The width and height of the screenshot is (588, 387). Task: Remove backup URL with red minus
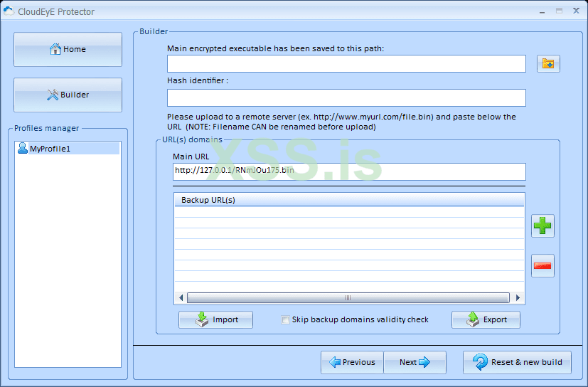pos(542,266)
